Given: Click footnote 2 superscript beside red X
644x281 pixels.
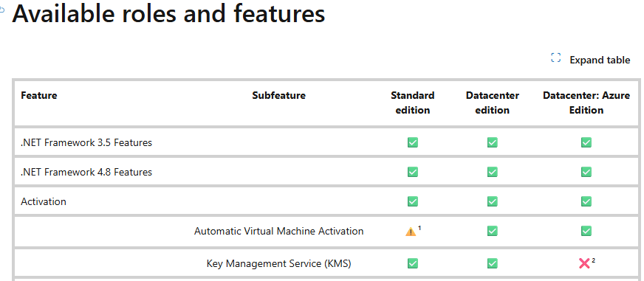Looking at the screenshot, I should (x=594, y=260).
